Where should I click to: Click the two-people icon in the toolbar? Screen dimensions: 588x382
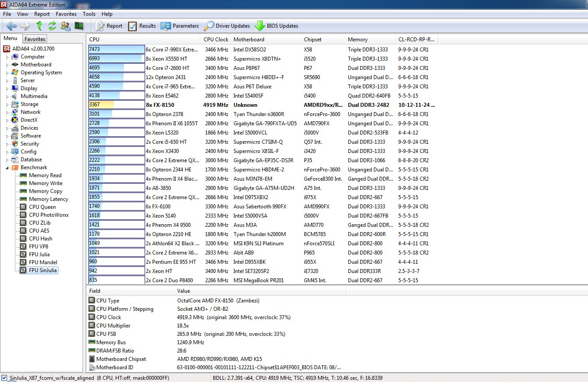[66, 26]
